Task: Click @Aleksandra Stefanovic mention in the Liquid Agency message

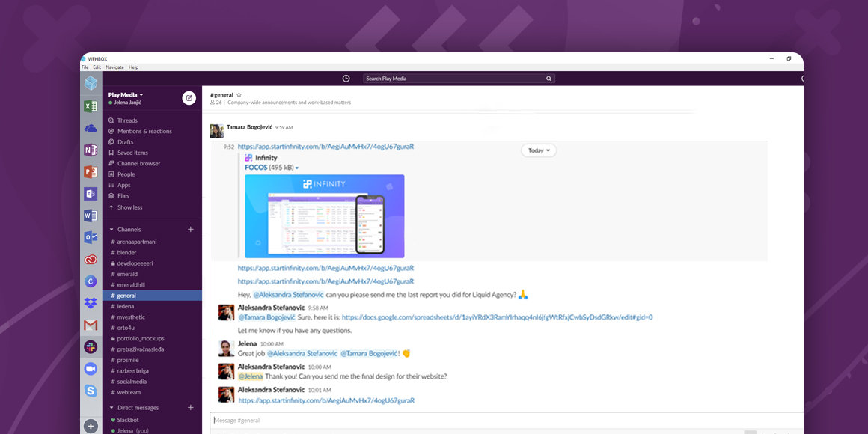Action: click(x=288, y=295)
